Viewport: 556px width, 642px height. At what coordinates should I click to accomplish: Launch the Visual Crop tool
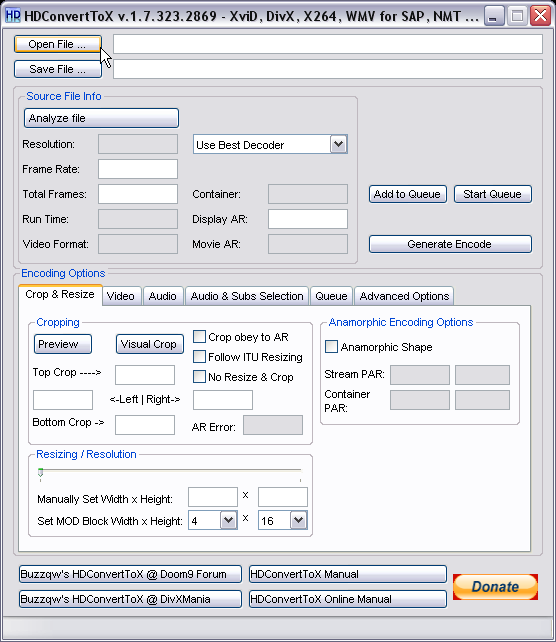pos(150,344)
